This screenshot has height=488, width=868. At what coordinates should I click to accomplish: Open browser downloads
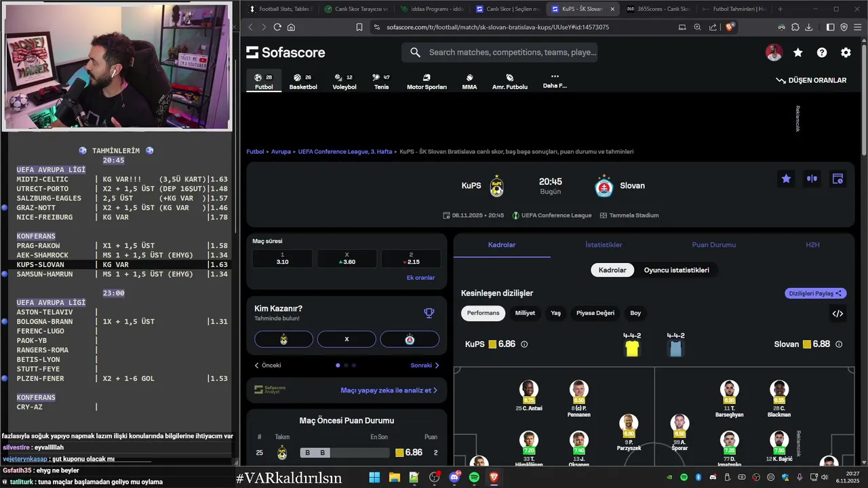pos(809,27)
